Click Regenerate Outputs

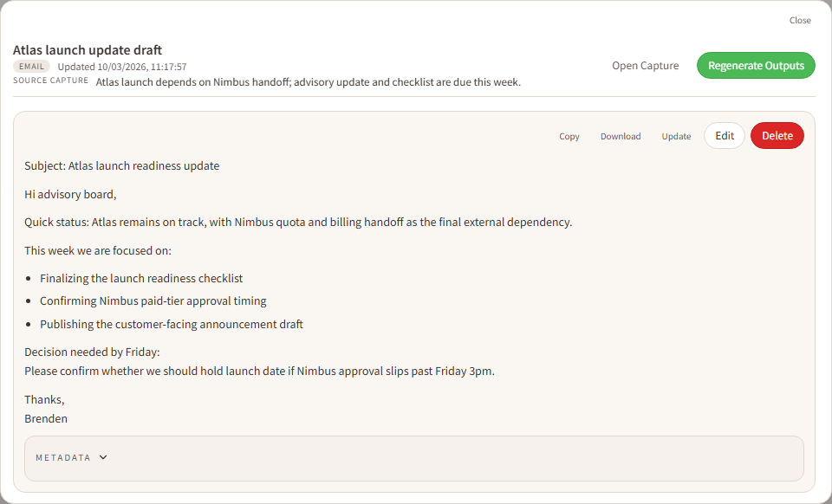tap(755, 65)
